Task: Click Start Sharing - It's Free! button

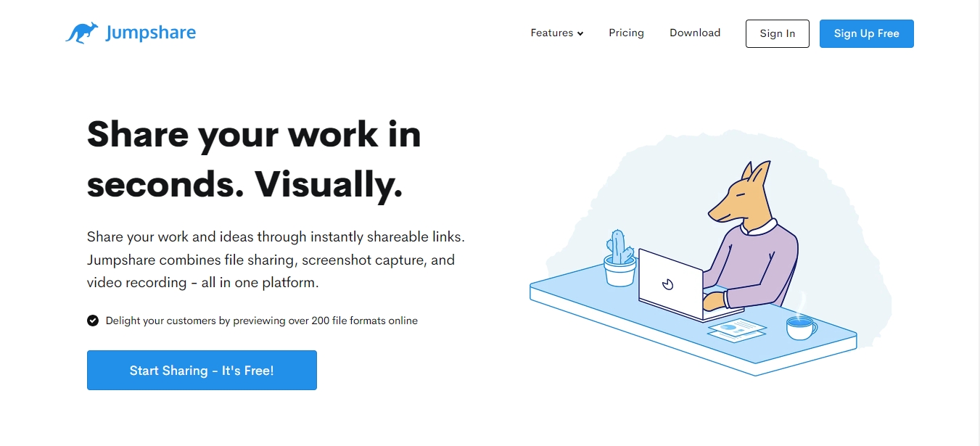Action: [x=202, y=371]
